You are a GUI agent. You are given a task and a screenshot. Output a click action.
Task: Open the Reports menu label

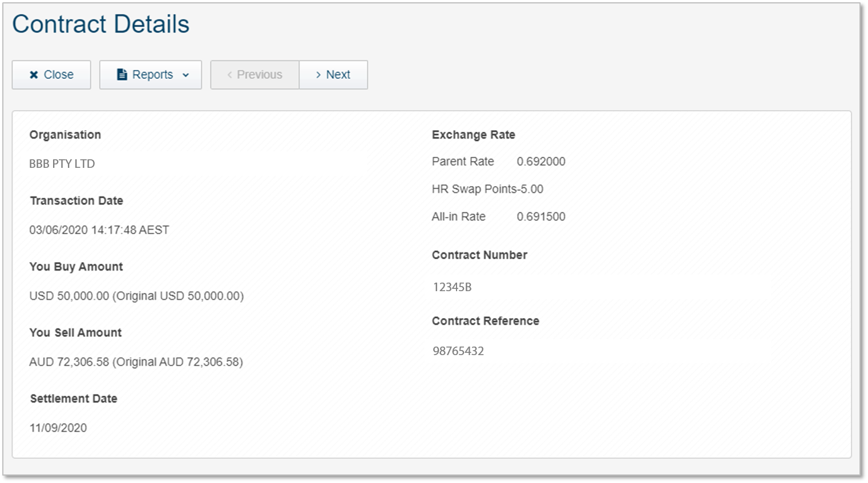(x=152, y=75)
